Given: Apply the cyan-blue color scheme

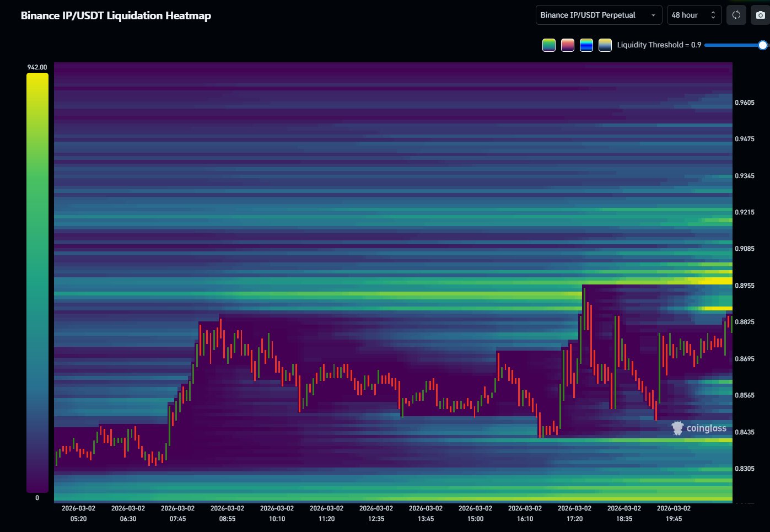Looking at the screenshot, I should (586, 45).
